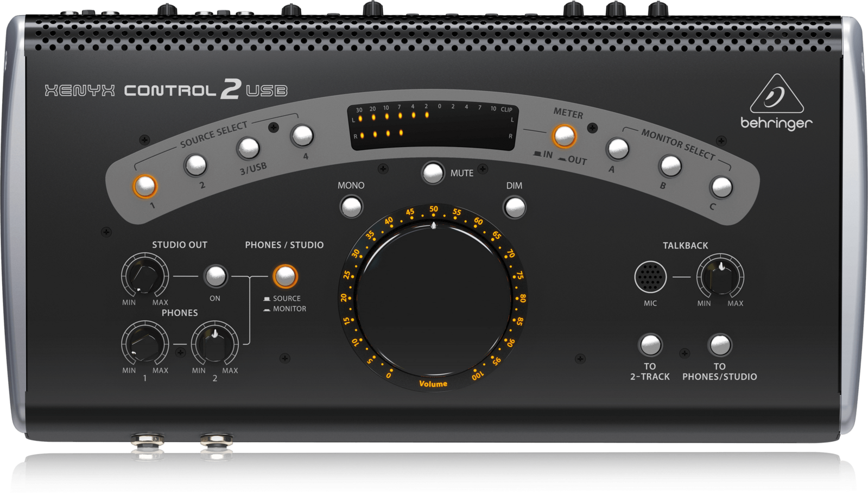The width and height of the screenshot is (868, 502).
Task: Switch the STUDIO OUT ON button
Action: tap(216, 276)
